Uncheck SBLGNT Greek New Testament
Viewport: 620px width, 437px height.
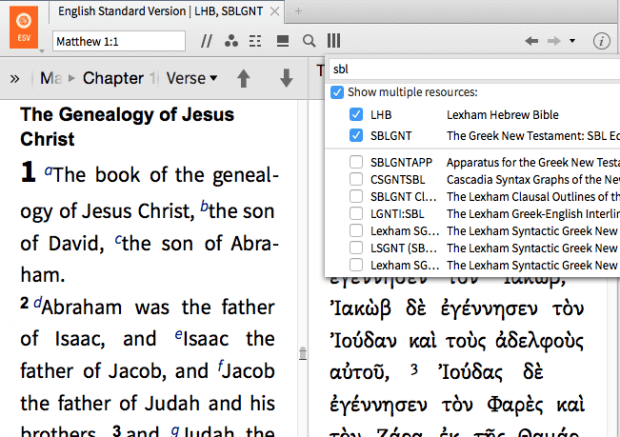[356, 136]
